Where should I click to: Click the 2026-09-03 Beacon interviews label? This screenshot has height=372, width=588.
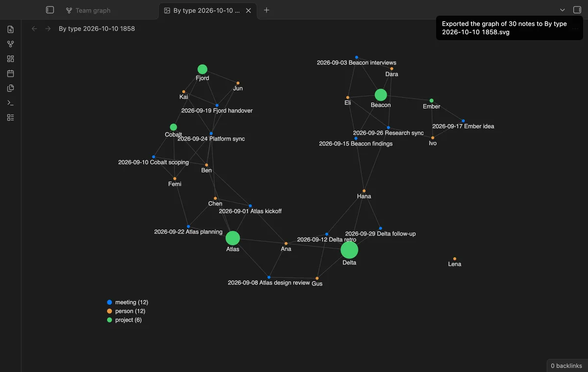tap(357, 63)
